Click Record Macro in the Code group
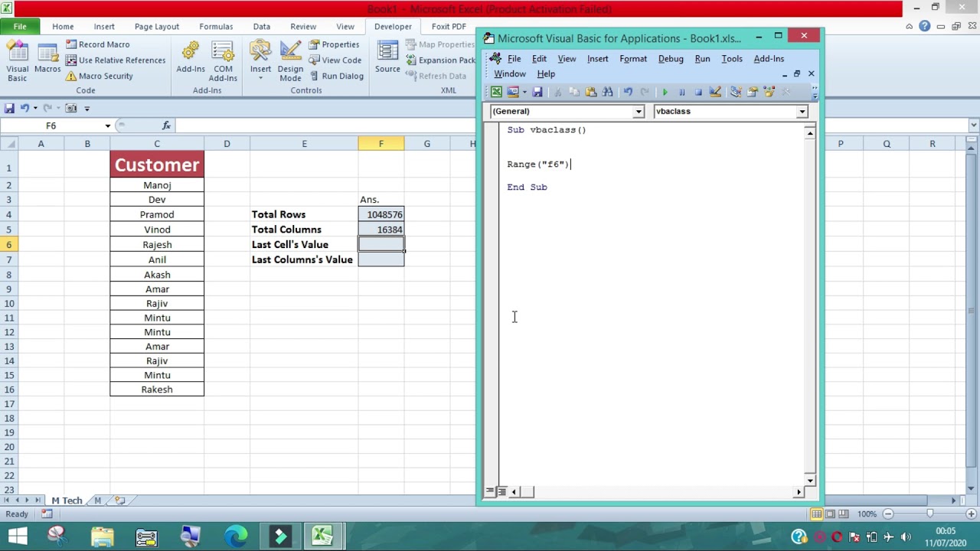980x551 pixels. click(x=97, y=44)
